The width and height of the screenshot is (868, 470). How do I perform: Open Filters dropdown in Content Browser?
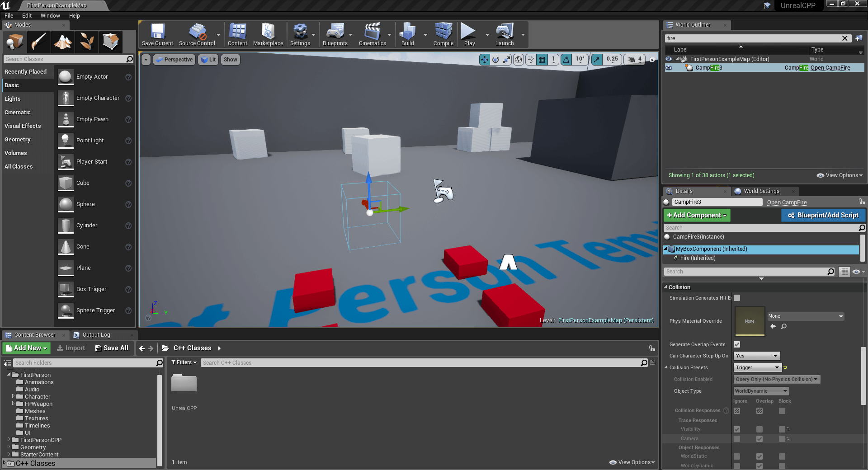pyautogui.click(x=184, y=362)
